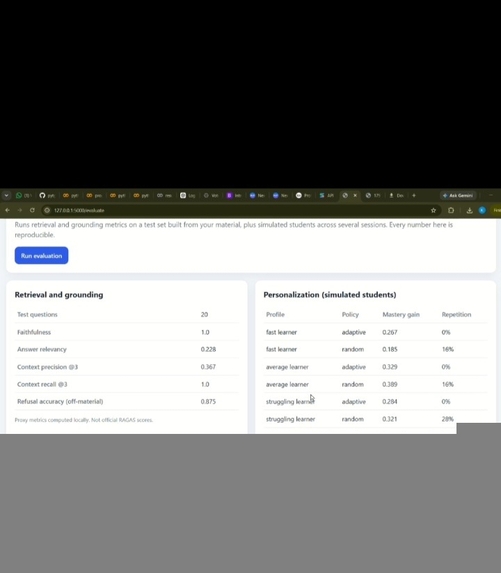Click the Context recall @3 label
The height and width of the screenshot is (573, 501).
[42, 384]
